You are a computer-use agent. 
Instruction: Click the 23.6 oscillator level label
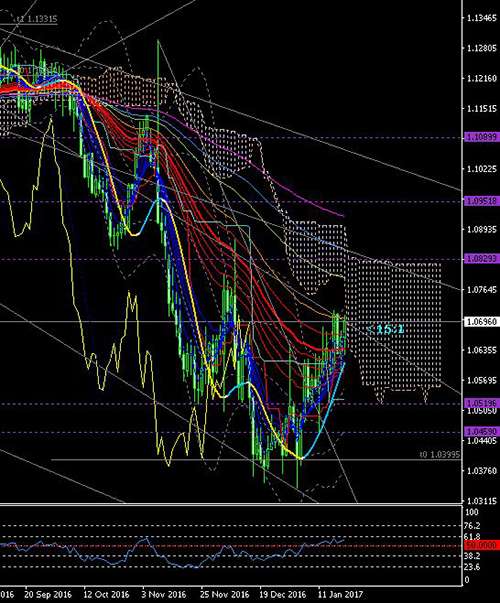pyautogui.click(x=473, y=567)
